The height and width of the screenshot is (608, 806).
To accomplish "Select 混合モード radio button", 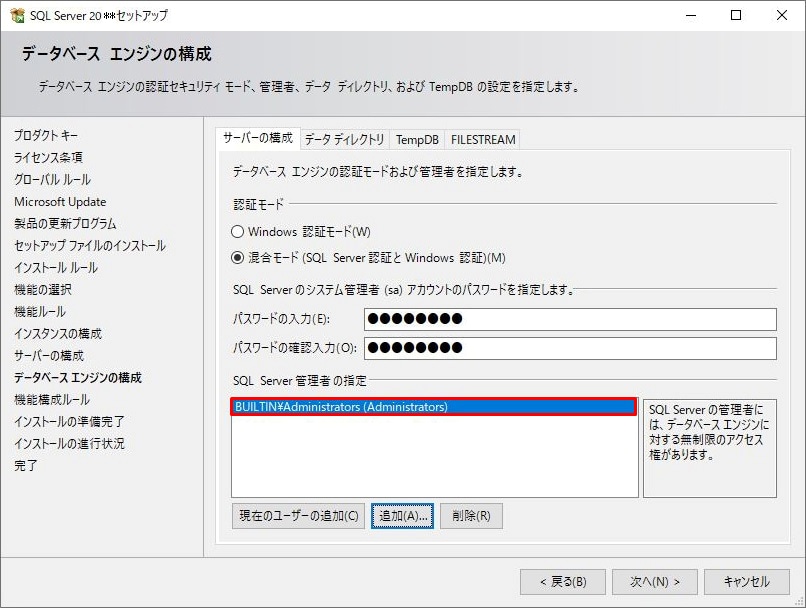I will click(x=237, y=257).
